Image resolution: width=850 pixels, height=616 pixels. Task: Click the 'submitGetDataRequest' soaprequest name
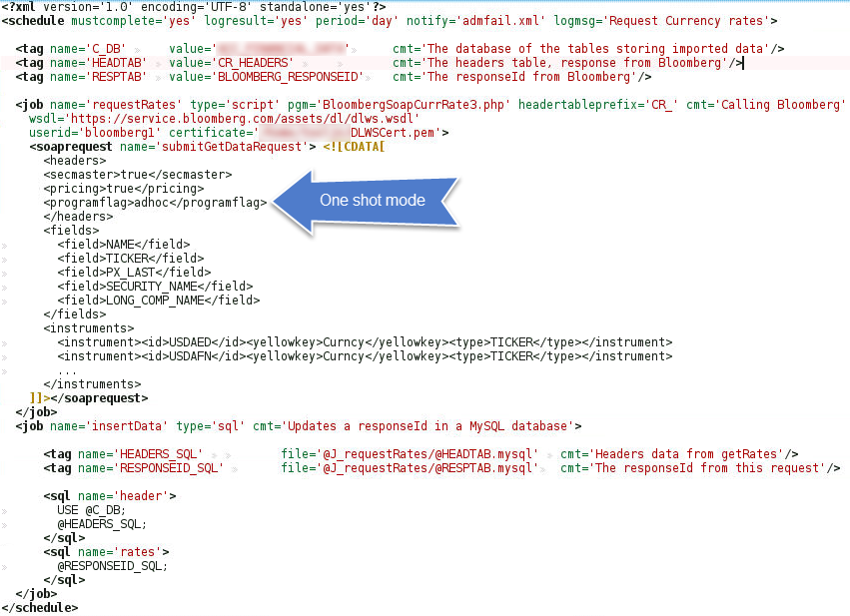(232, 148)
